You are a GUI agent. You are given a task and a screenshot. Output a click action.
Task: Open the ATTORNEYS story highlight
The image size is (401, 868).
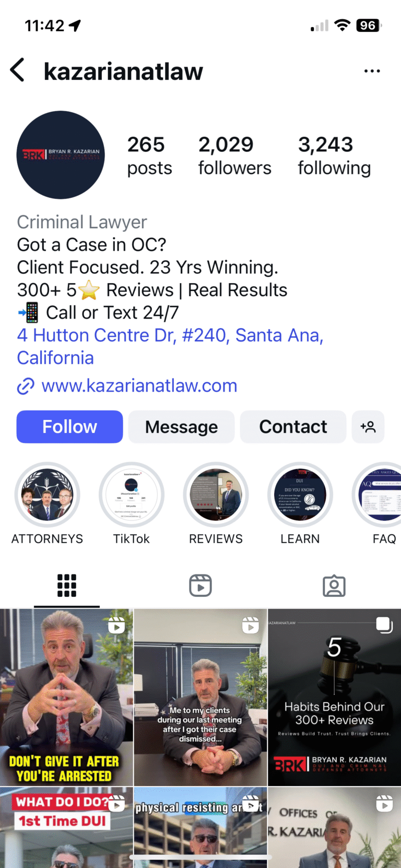[47, 495]
